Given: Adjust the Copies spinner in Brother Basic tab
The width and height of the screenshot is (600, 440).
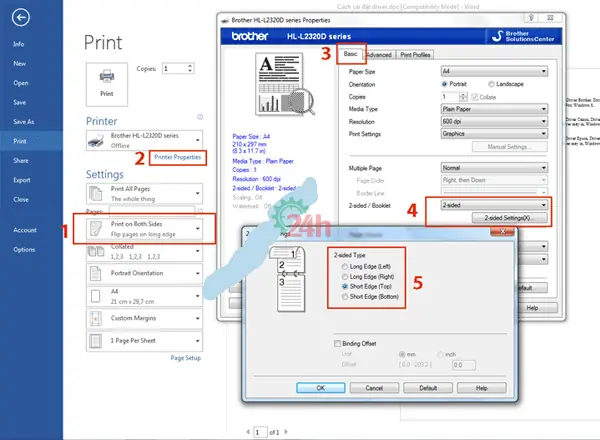Looking at the screenshot, I should [463, 97].
